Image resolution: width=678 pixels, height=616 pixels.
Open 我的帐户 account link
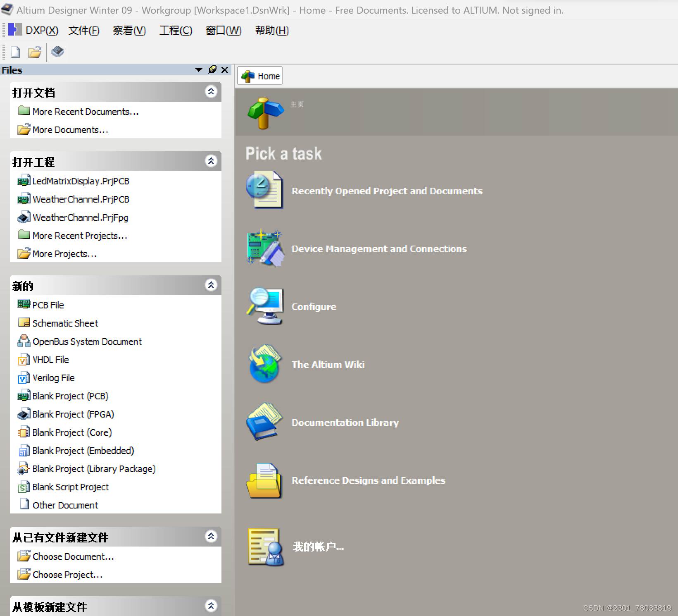318,547
